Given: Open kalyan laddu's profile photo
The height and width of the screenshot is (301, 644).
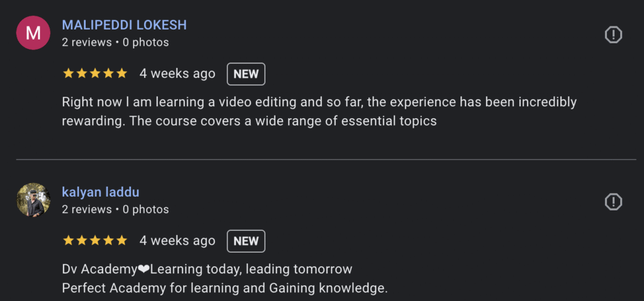Looking at the screenshot, I should [x=33, y=200].
